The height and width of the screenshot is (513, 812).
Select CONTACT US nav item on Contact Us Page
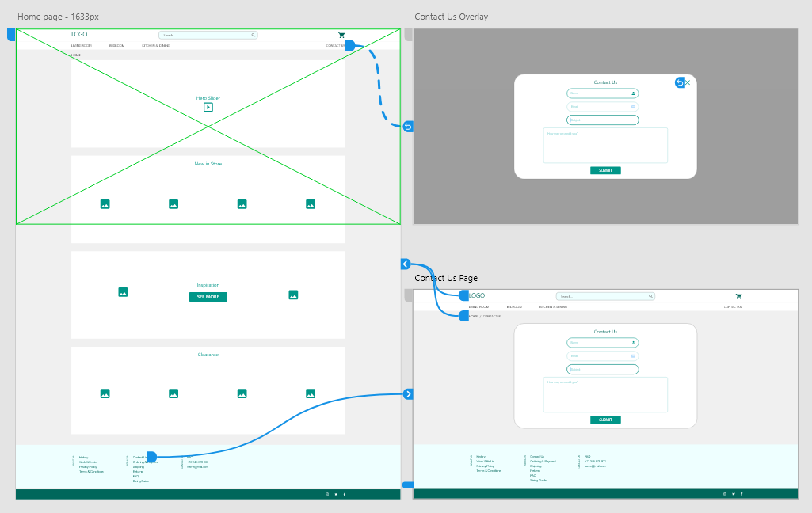point(733,307)
